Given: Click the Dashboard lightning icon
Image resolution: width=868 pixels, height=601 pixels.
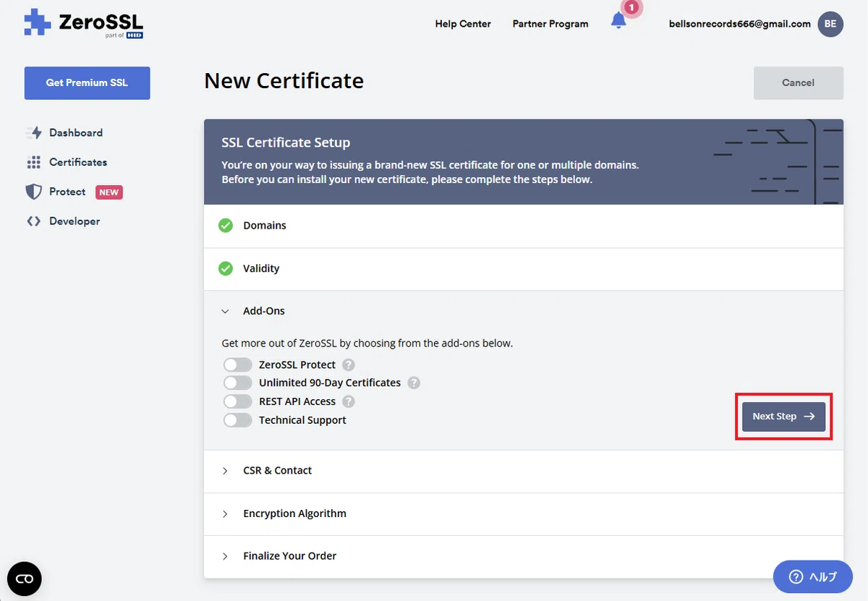Looking at the screenshot, I should 34,133.
